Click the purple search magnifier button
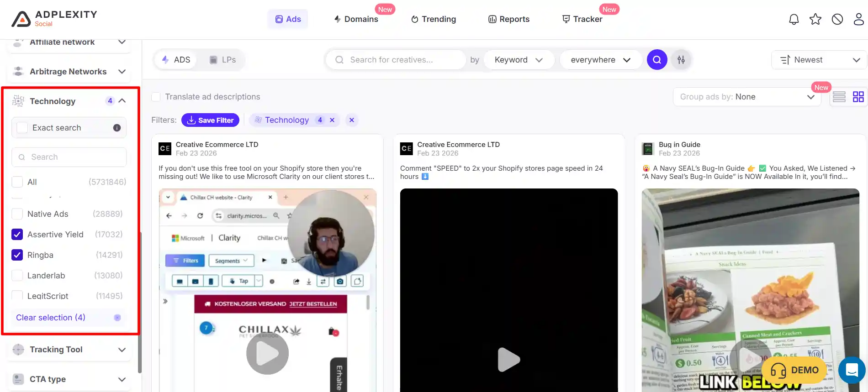The height and width of the screenshot is (392, 868). [x=657, y=60]
